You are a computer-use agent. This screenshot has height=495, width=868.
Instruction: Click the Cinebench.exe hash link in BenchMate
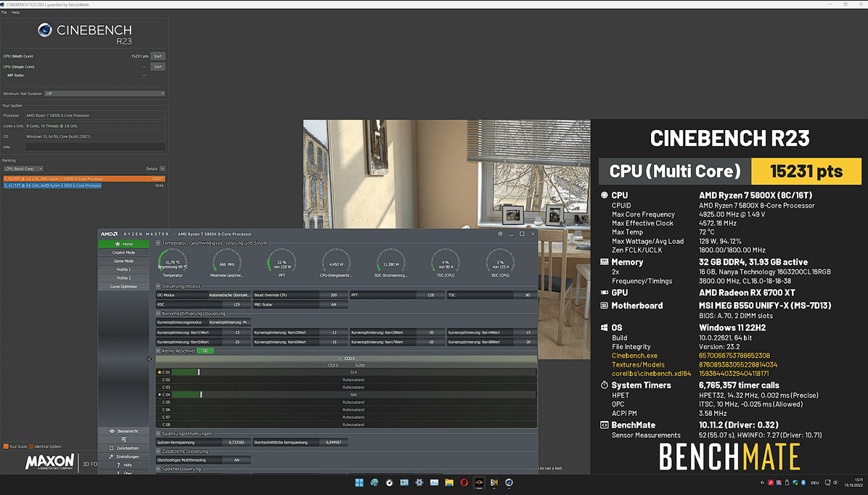[x=734, y=356]
